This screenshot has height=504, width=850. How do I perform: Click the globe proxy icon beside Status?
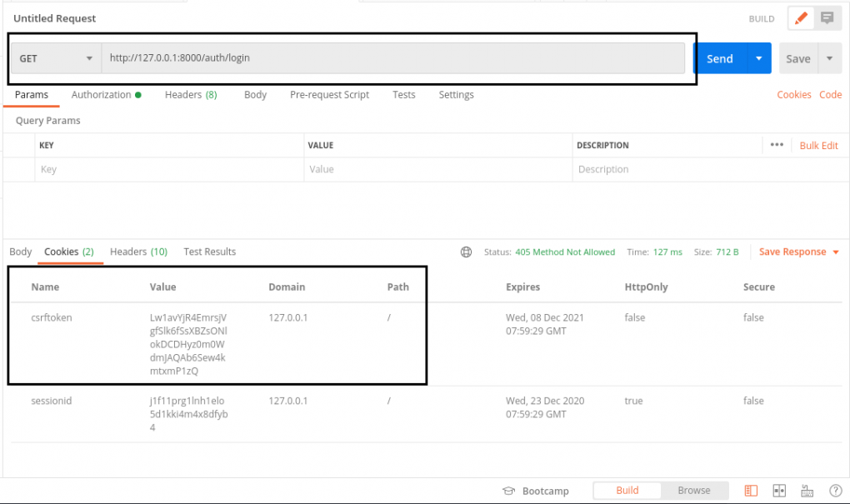(466, 252)
